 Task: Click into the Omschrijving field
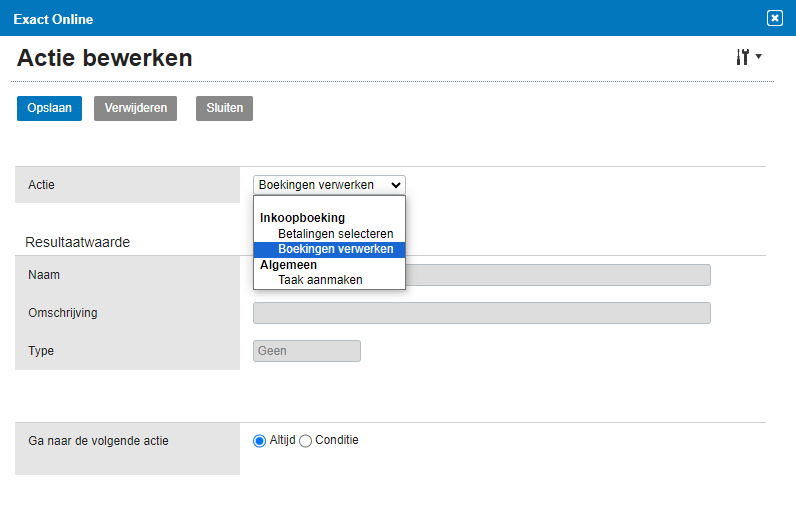click(x=481, y=313)
